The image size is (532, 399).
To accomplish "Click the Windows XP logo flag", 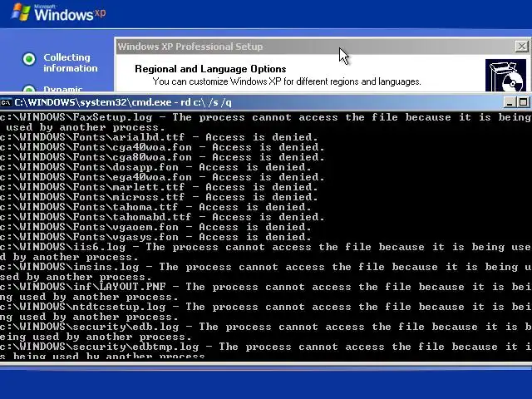I will [x=20, y=12].
